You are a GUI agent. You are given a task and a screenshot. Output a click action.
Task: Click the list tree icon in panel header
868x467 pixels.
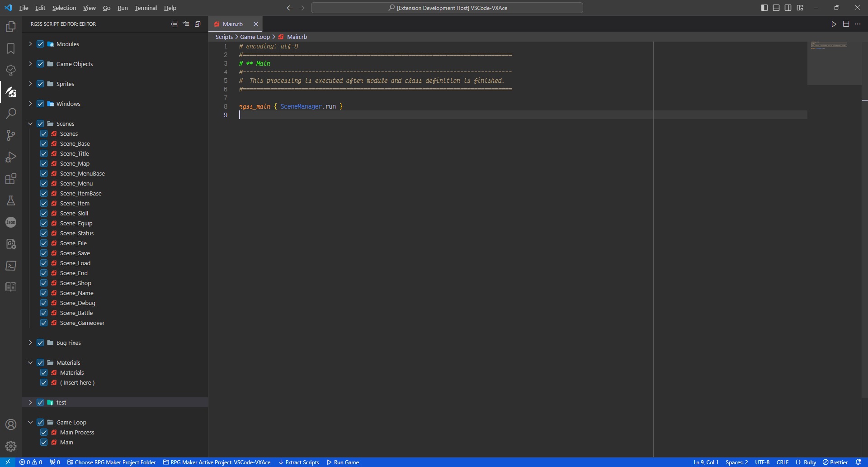coord(186,24)
